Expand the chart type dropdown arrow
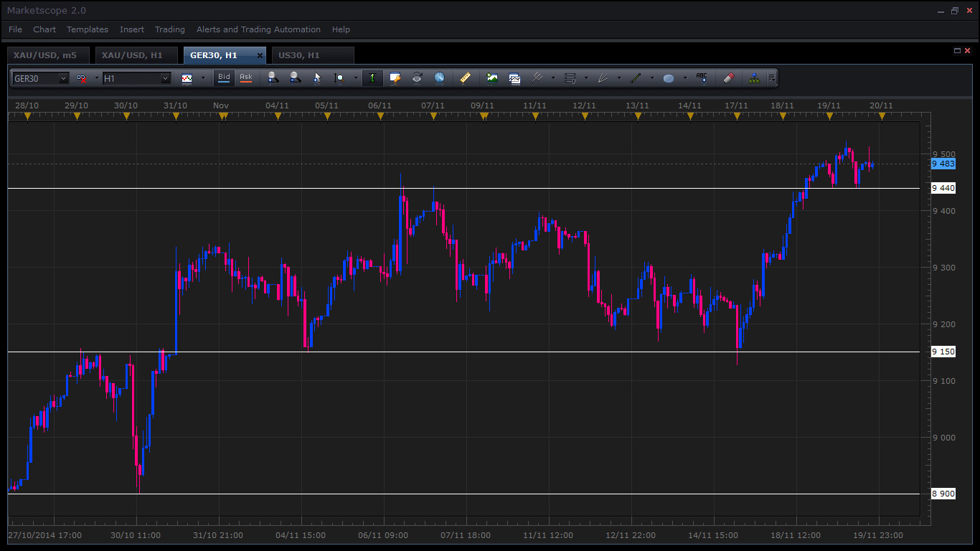Image resolution: width=980 pixels, height=551 pixels. [x=202, y=78]
